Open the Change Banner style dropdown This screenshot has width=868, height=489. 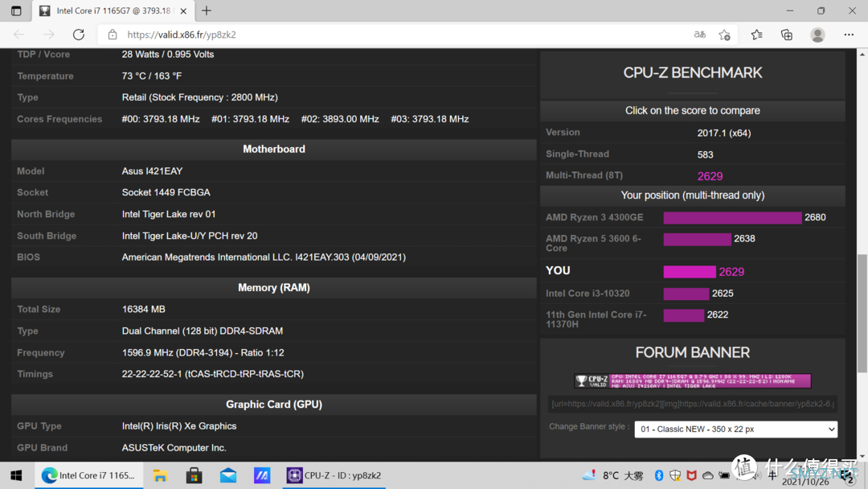pos(735,429)
